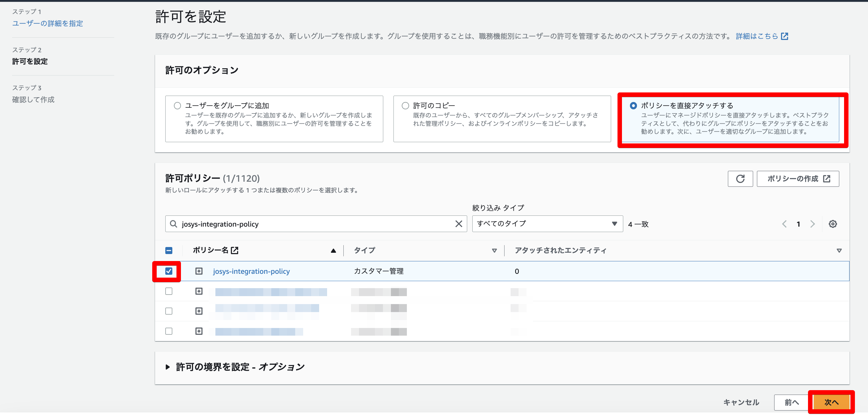Screen dimensions: 868x415
Task: Open the table preferences gear icon
Action: point(833,224)
